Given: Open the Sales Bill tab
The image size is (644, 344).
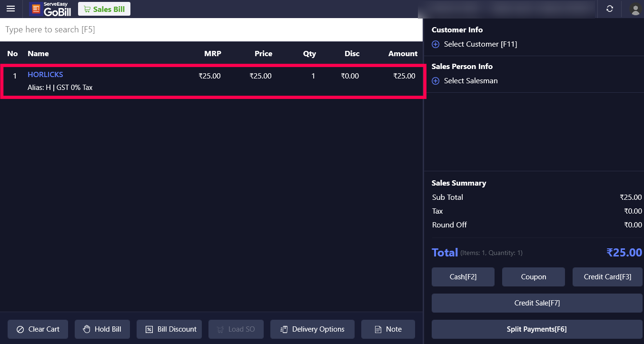Looking at the screenshot, I should (104, 9).
